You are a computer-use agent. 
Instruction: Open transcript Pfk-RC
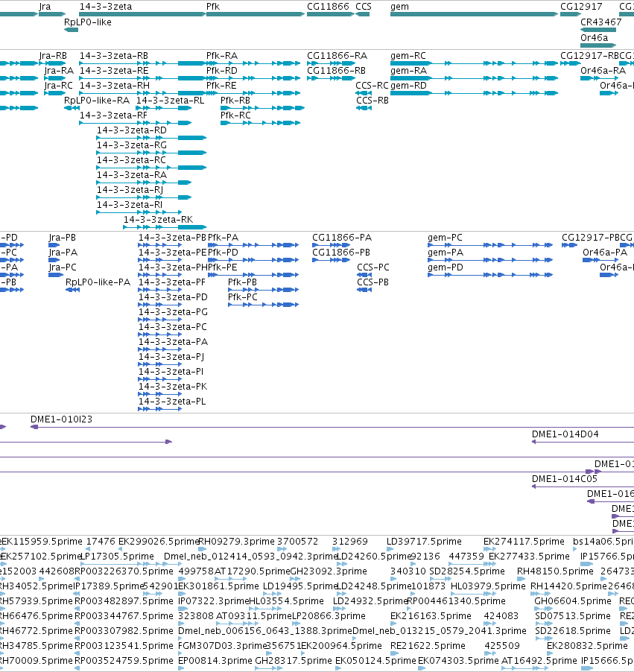235,115
